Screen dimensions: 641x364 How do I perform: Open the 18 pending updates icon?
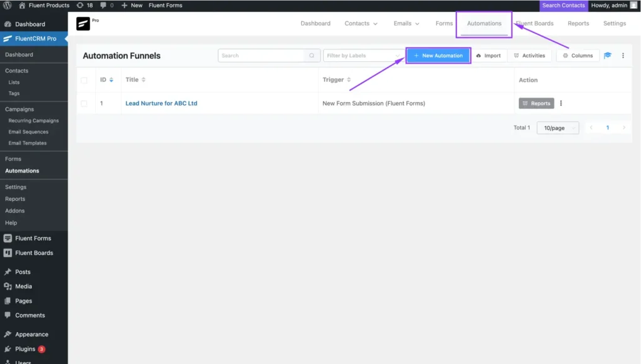tap(80, 5)
